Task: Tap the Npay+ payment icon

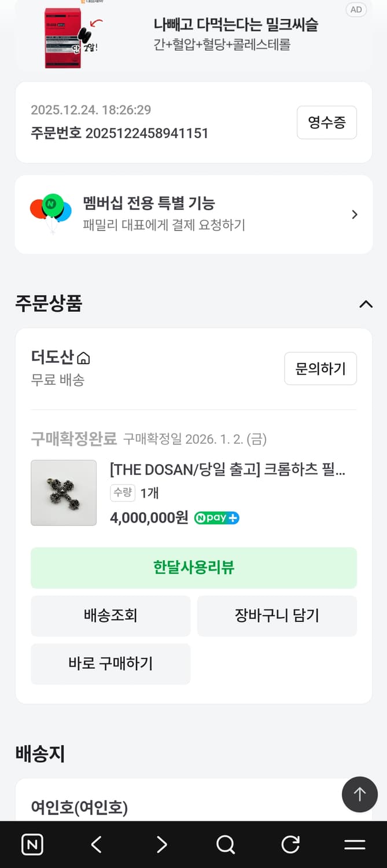Action: tap(216, 517)
